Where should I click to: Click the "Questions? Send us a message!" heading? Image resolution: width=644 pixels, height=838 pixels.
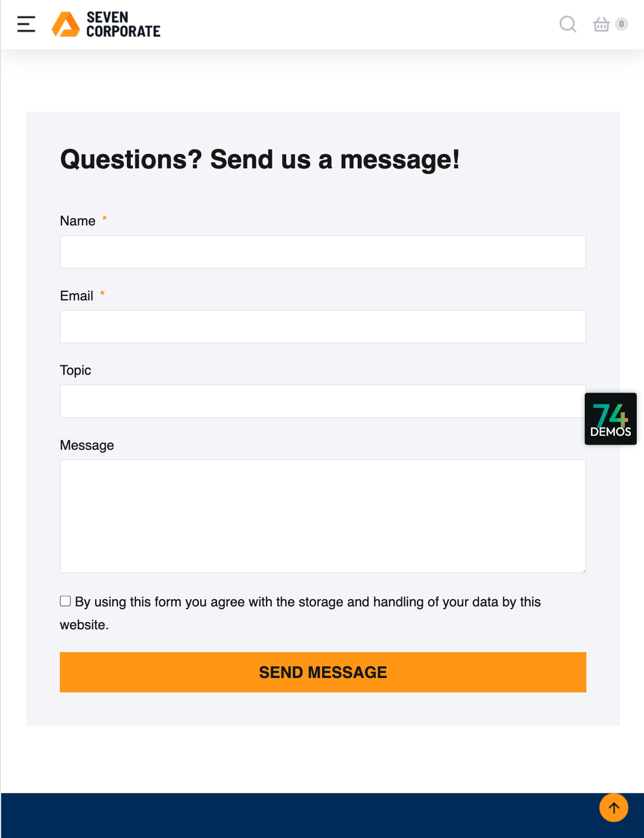tap(260, 159)
